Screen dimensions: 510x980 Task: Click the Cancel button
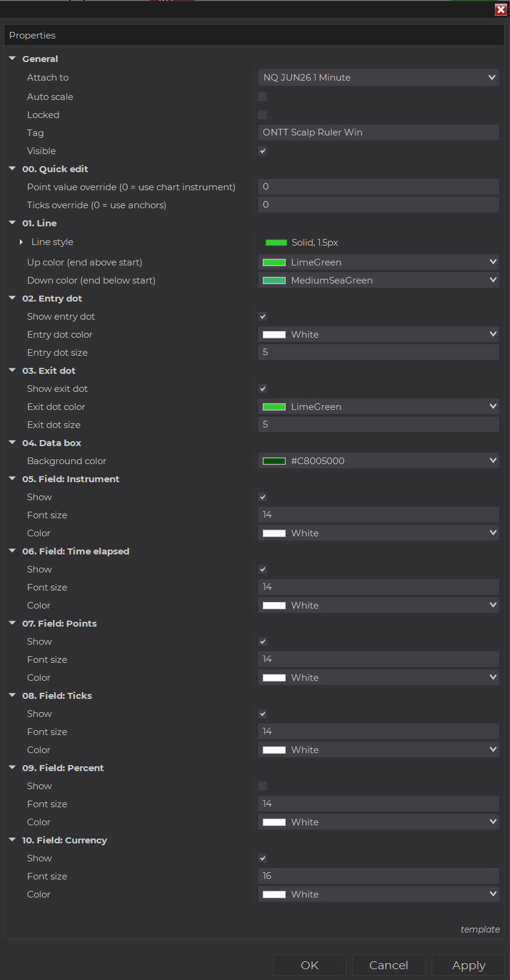pos(389,965)
